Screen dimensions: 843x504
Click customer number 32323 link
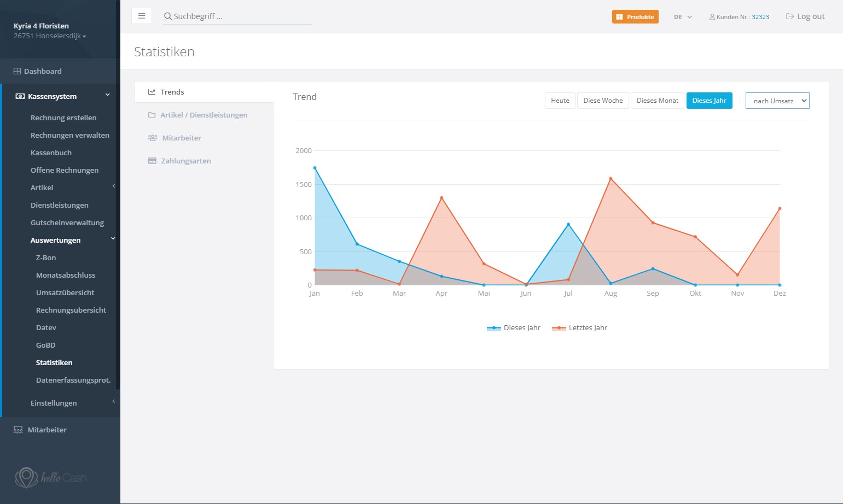[760, 17]
